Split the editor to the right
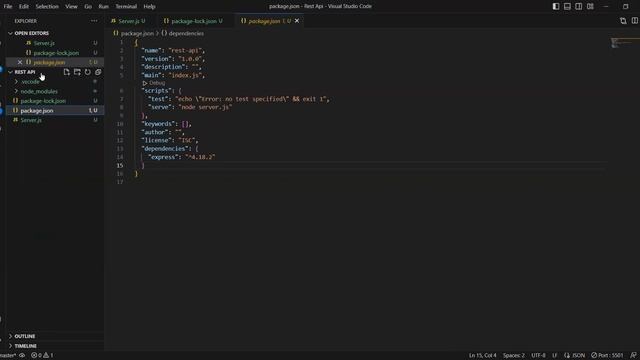The height and width of the screenshot is (360, 640). click(x=635, y=21)
